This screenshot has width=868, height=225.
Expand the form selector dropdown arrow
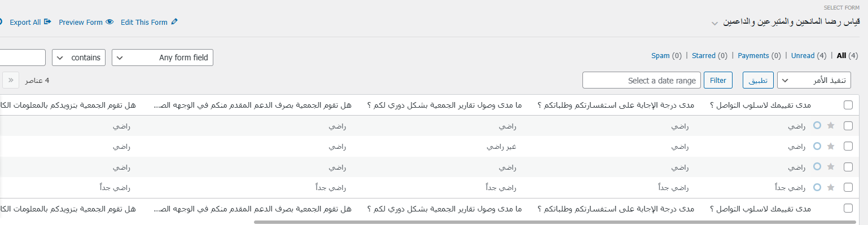(714, 24)
